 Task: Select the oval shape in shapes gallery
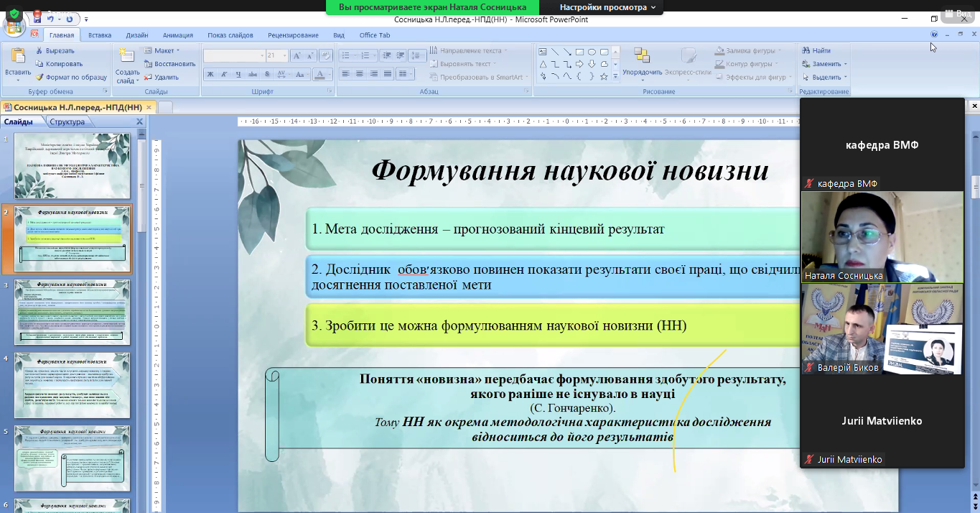(x=592, y=52)
